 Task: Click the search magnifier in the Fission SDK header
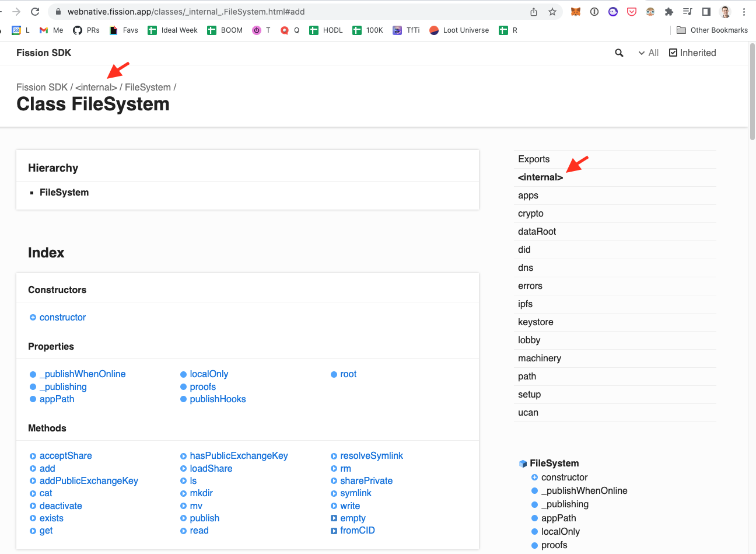pyautogui.click(x=619, y=53)
